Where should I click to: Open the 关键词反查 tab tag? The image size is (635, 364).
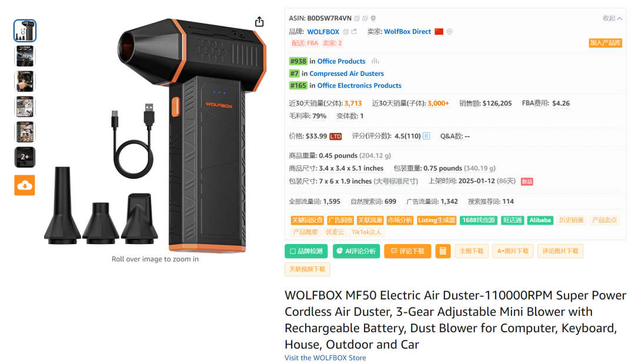tap(308, 221)
